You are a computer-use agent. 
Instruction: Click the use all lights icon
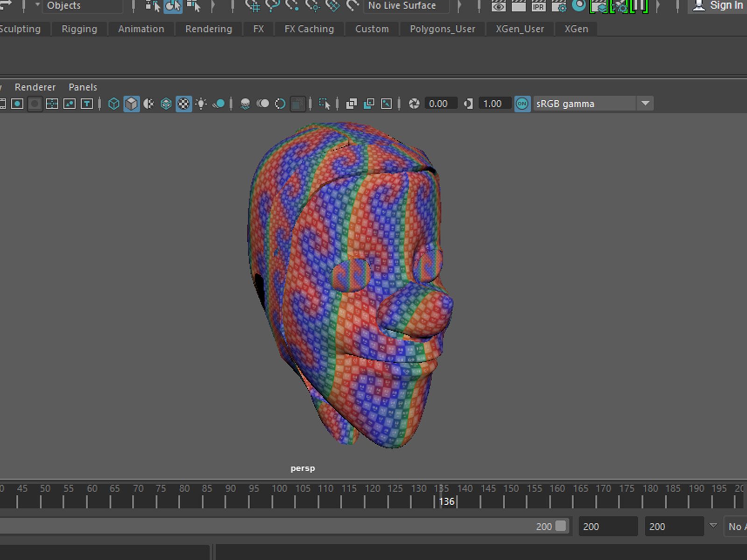coord(201,104)
